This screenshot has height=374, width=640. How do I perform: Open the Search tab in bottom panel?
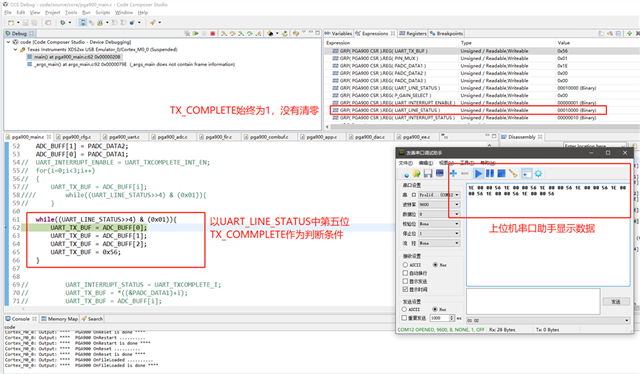click(x=92, y=319)
